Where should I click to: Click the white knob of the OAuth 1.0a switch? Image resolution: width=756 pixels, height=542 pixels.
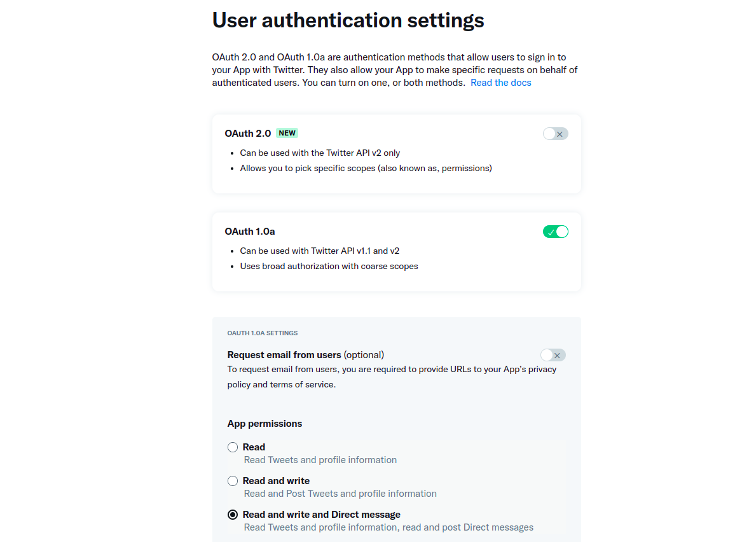click(562, 232)
